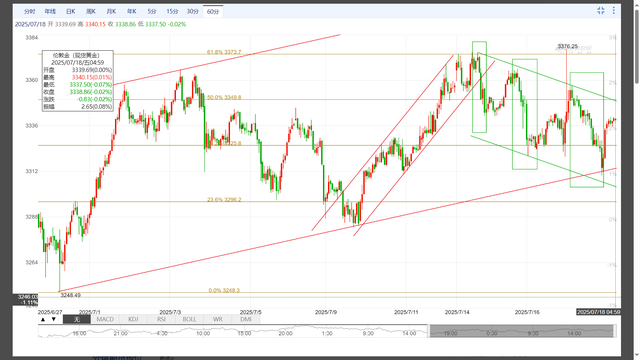
Task: Enable the KDJ indicator
Action: coord(133,319)
